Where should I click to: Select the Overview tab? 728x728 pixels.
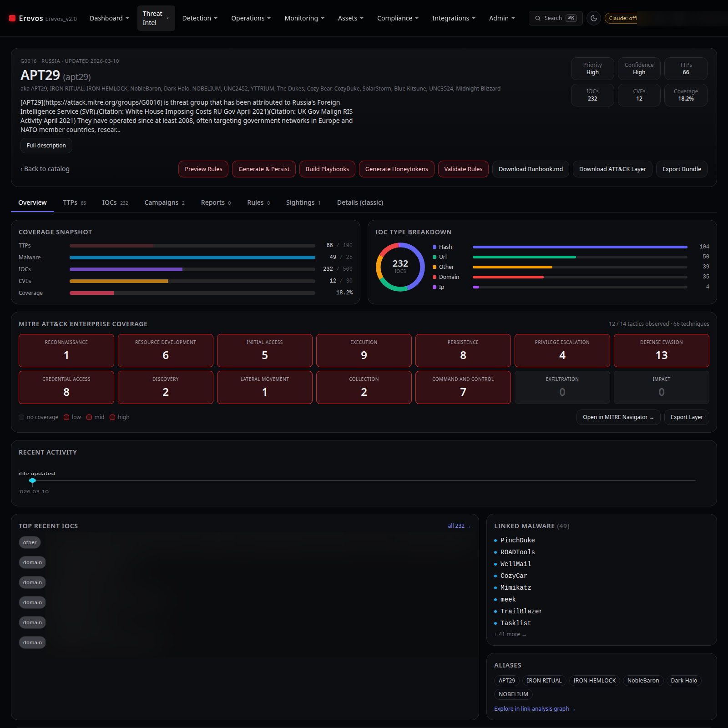pos(32,202)
